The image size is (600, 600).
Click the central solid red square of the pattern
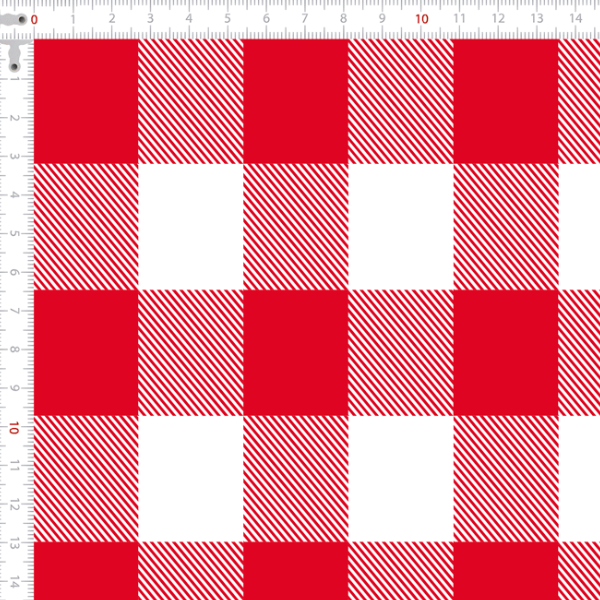[x=295, y=353]
